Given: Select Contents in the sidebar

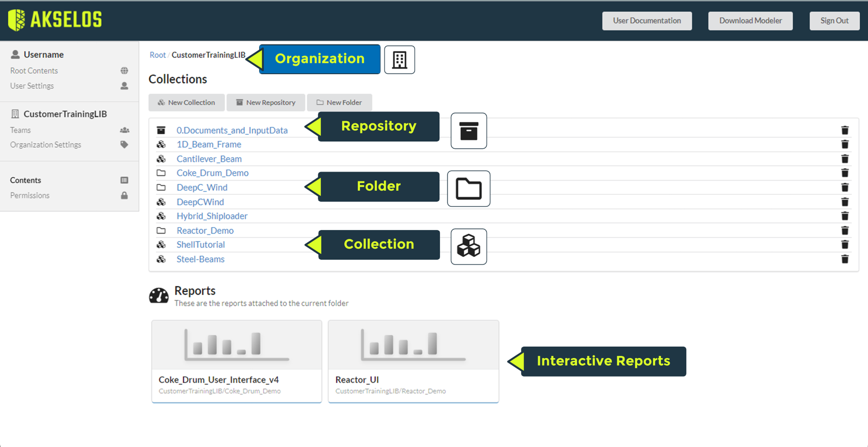Looking at the screenshot, I should coord(26,180).
